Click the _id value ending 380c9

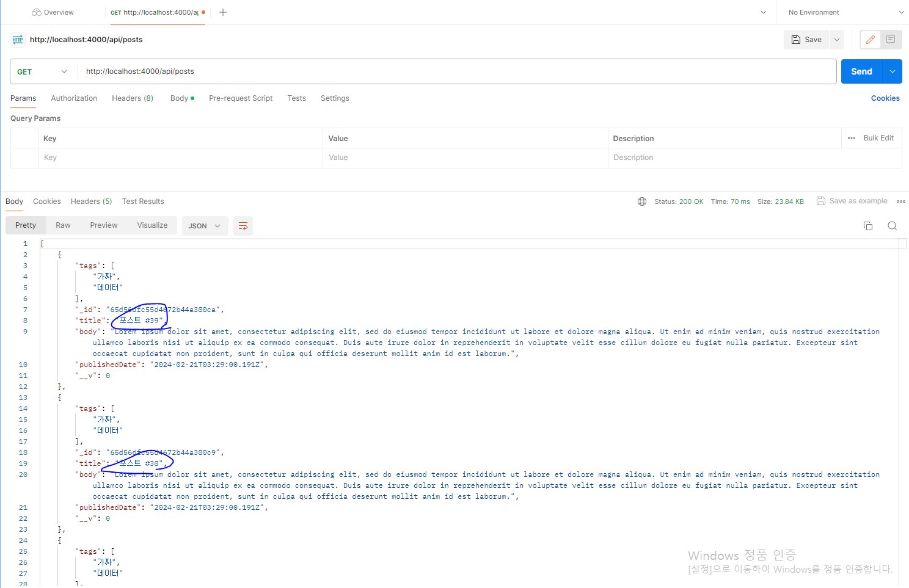[162, 452]
